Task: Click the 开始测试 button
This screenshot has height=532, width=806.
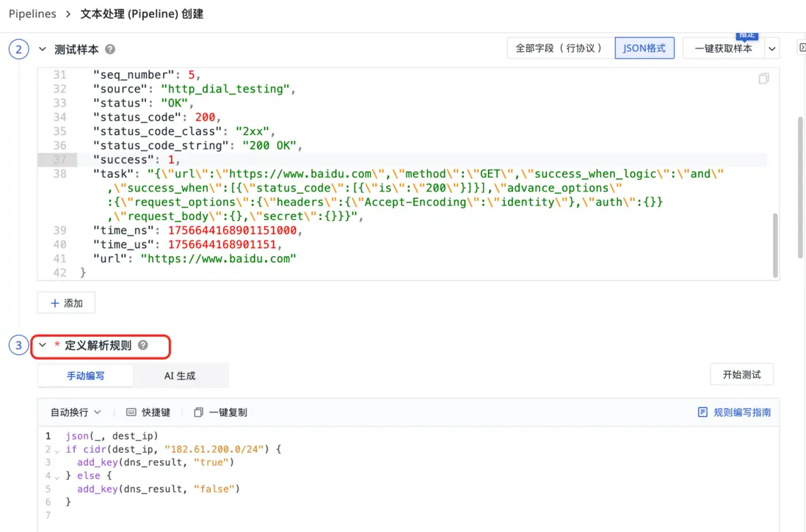Action: pyautogui.click(x=741, y=374)
